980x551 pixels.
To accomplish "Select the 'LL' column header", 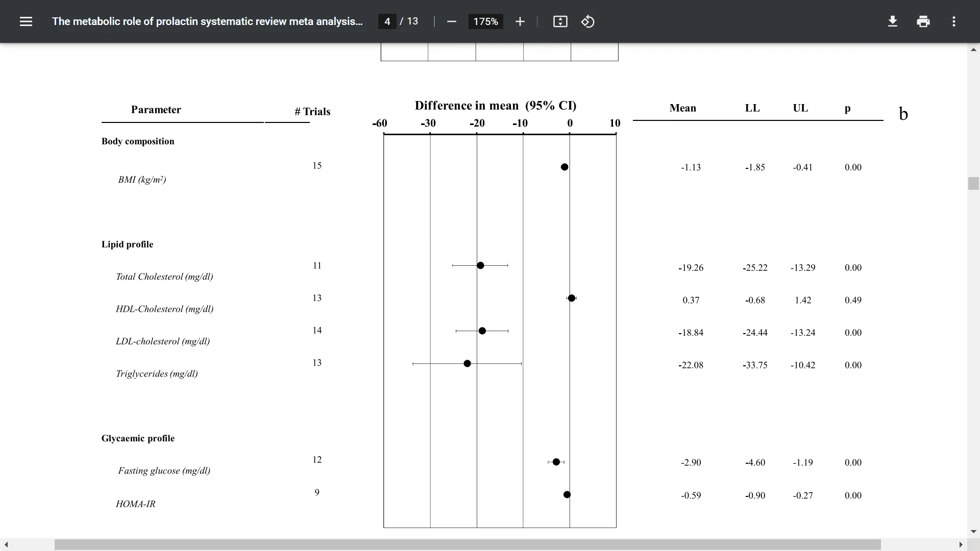I will [752, 108].
